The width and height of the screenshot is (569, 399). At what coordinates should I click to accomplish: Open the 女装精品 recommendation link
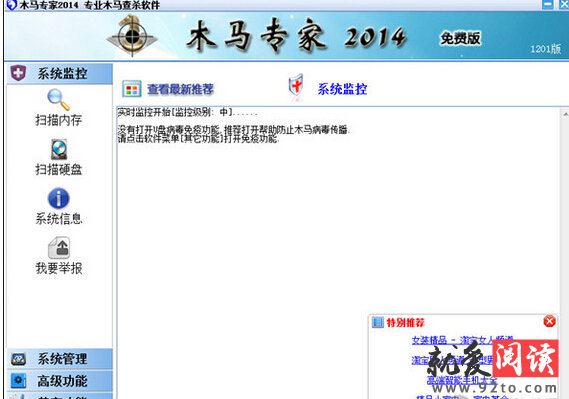(x=462, y=340)
